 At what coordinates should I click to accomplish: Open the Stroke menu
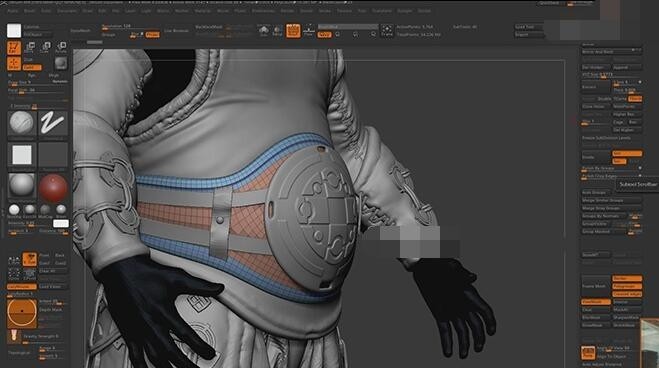(x=324, y=11)
